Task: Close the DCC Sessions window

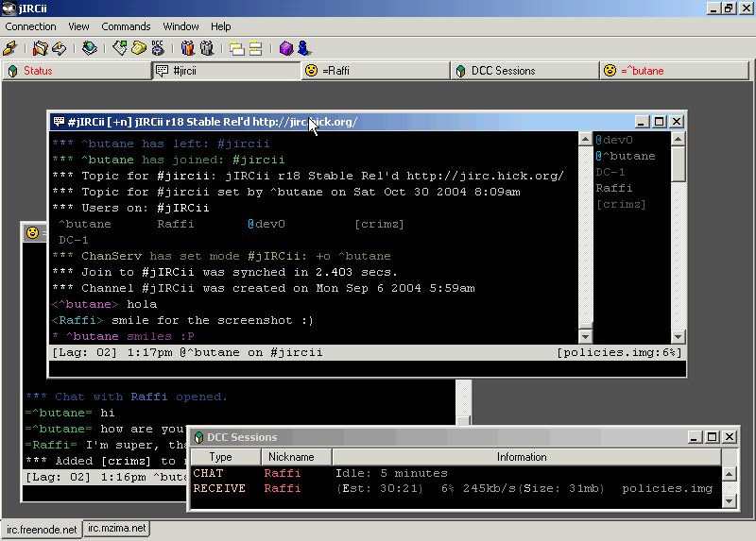Action: click(730, 437)
